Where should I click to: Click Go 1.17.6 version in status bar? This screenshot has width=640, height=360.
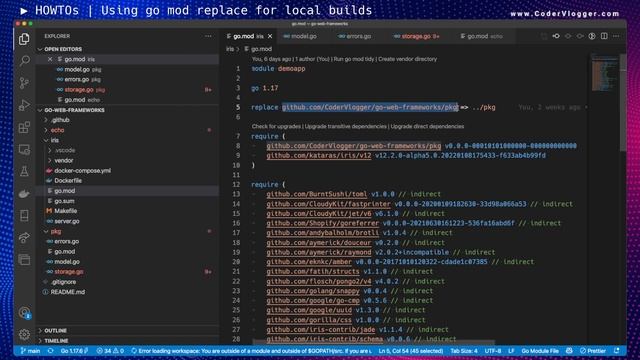(74, 351)
